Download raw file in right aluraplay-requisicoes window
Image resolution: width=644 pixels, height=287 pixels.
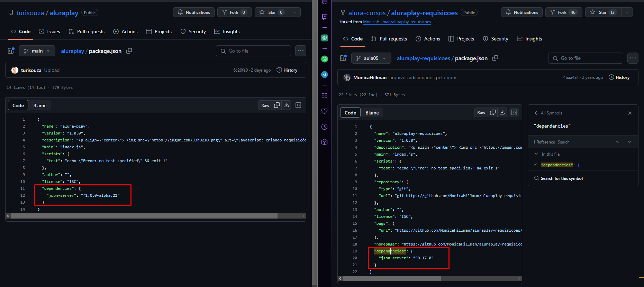[502, 112]
